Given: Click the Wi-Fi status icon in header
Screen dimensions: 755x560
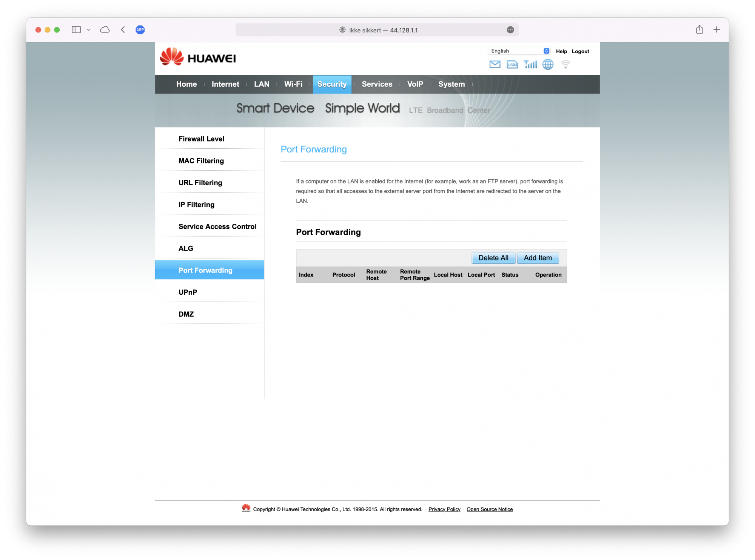Looking at the screenshot, I should pos(565,65).
